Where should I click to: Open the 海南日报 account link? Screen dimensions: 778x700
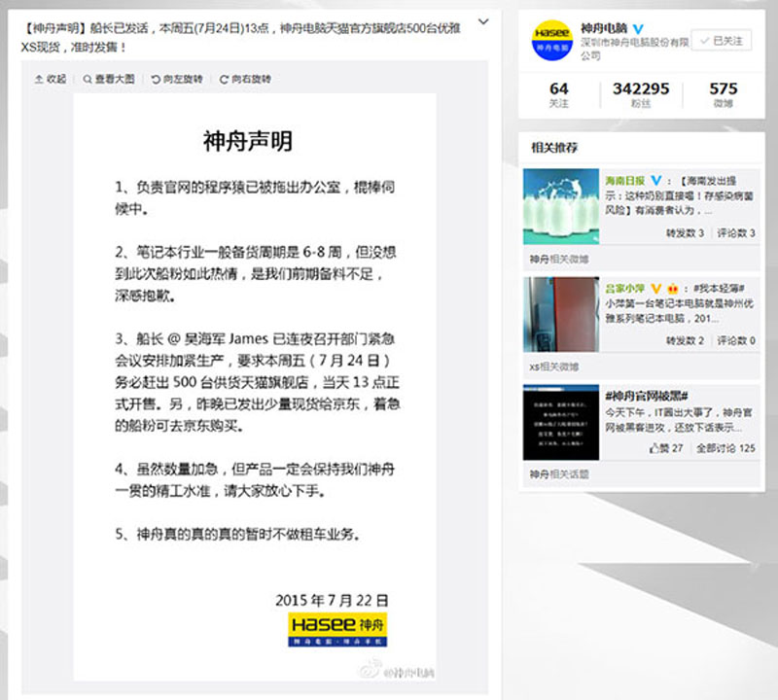(624, 181)
